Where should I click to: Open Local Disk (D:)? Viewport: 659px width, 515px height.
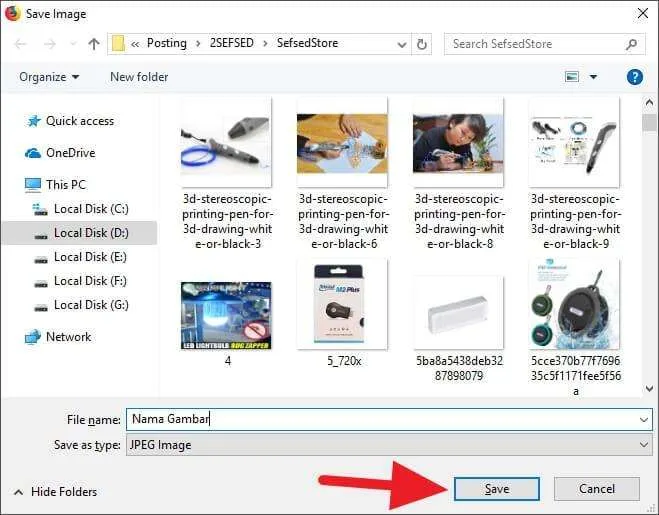pyautogui.click(x=81, y=233)
